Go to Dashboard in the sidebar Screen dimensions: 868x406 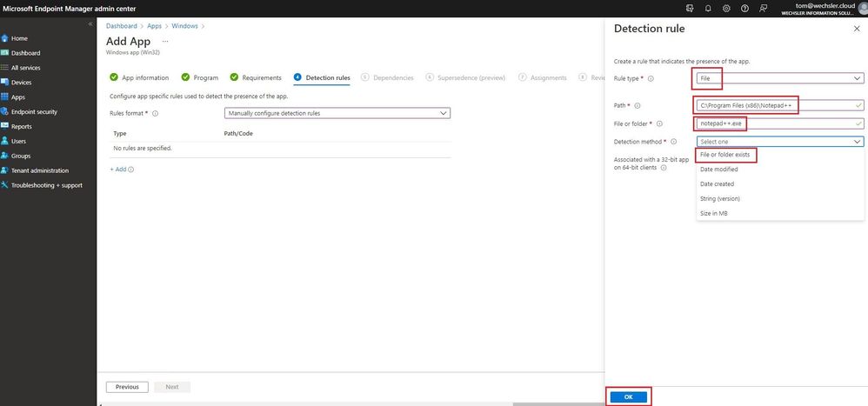tap(25, 53)
